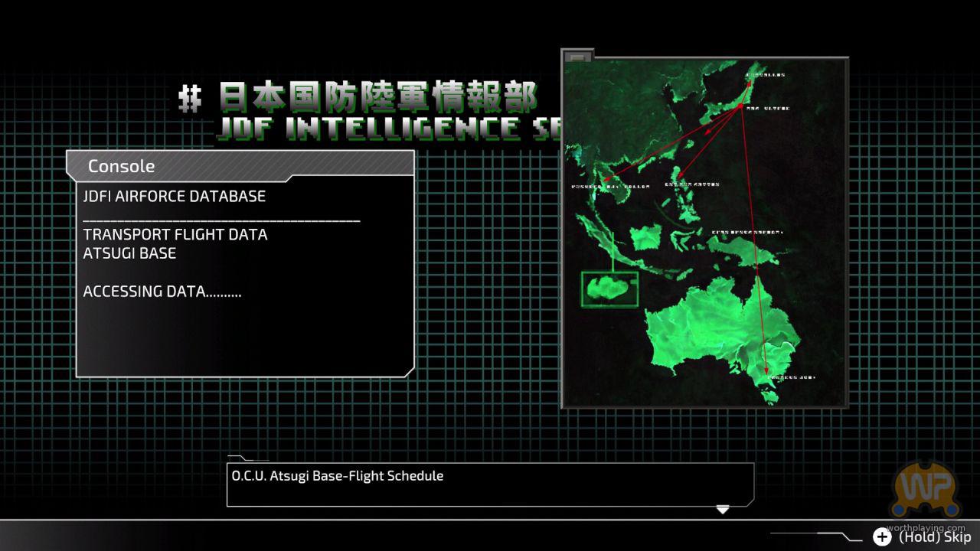Click the small tab icon atop the map
Viewport: 980px width, 551px height.
pos(577,57)
